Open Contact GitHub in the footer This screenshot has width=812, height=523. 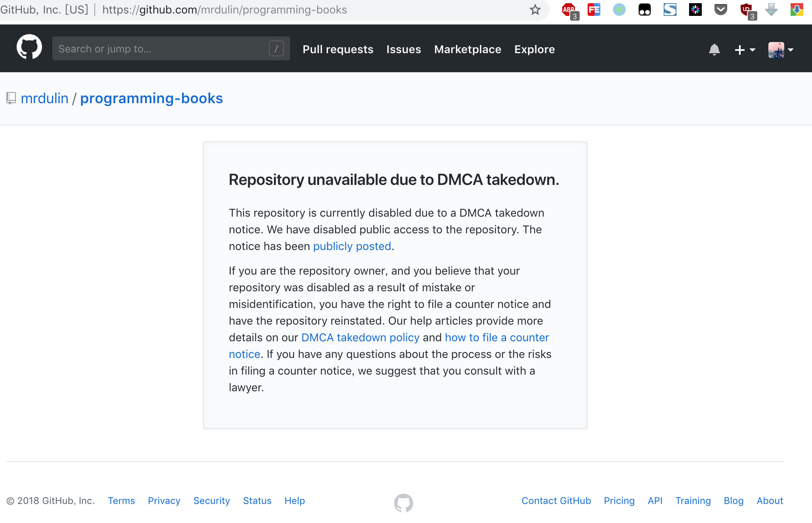556,501
